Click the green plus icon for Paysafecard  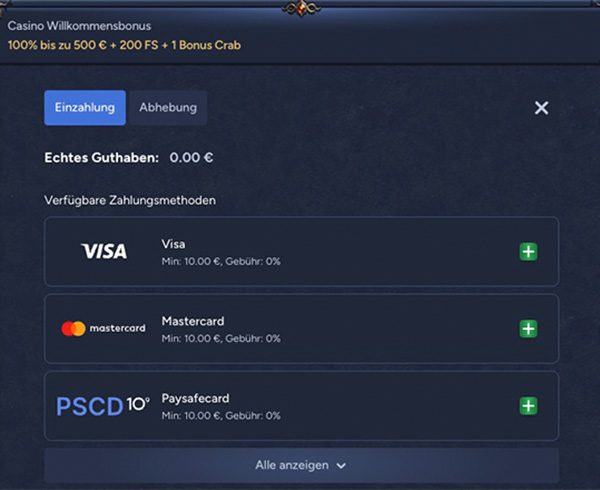pos(528,406)
